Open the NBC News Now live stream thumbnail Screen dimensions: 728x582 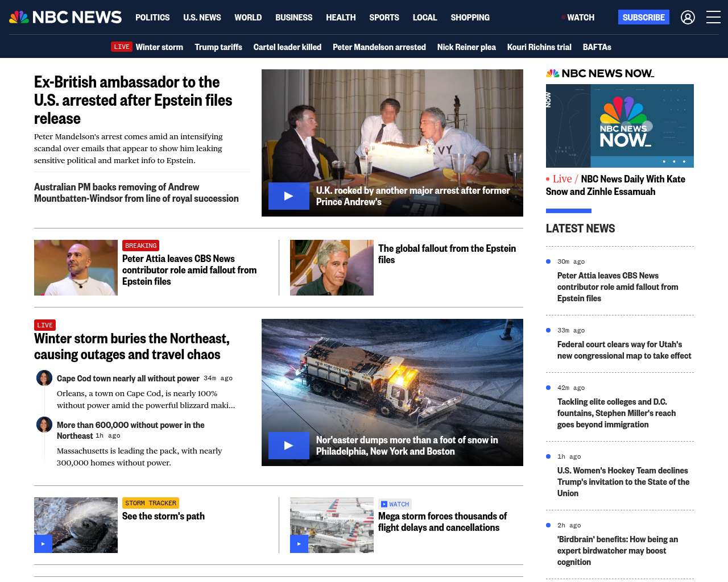(x=619, y=126)
